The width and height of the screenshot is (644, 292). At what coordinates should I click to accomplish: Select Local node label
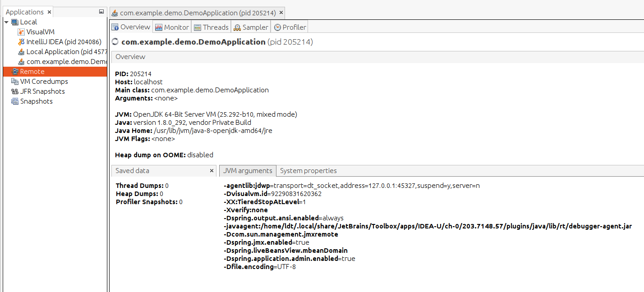tap(28, 22)
